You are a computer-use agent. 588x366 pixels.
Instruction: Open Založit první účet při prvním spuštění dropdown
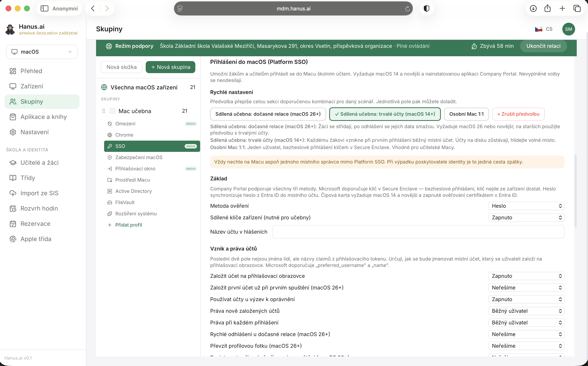coord(526,288)
